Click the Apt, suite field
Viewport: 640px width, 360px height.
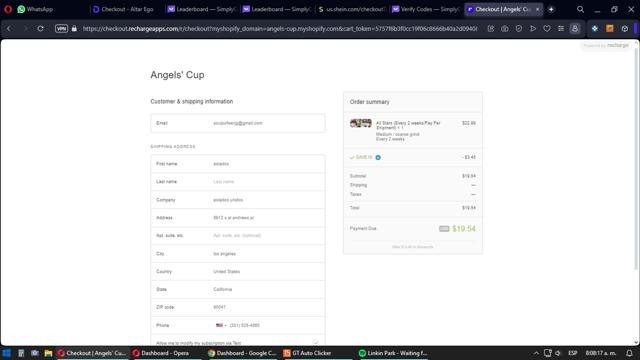coord(238,236)
